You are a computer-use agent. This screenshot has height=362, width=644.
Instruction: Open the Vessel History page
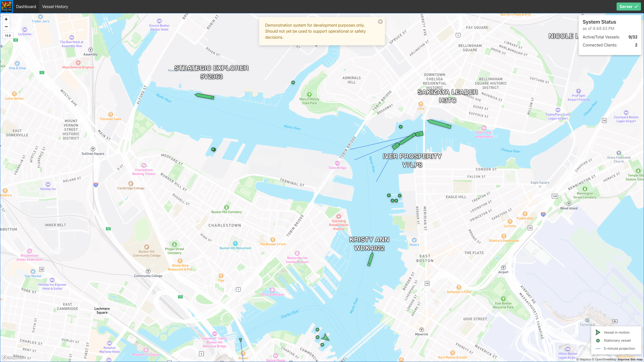55,6
